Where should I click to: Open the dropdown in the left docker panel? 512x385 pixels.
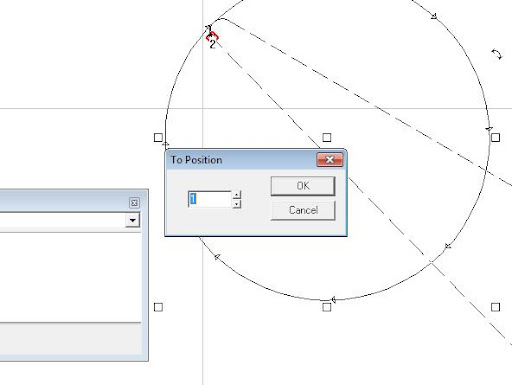132,220
